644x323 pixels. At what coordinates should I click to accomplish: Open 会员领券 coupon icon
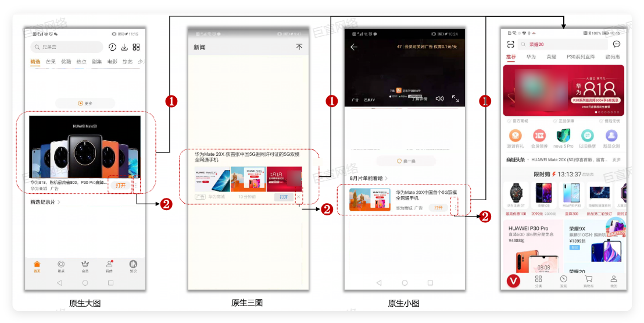[539, 139]
